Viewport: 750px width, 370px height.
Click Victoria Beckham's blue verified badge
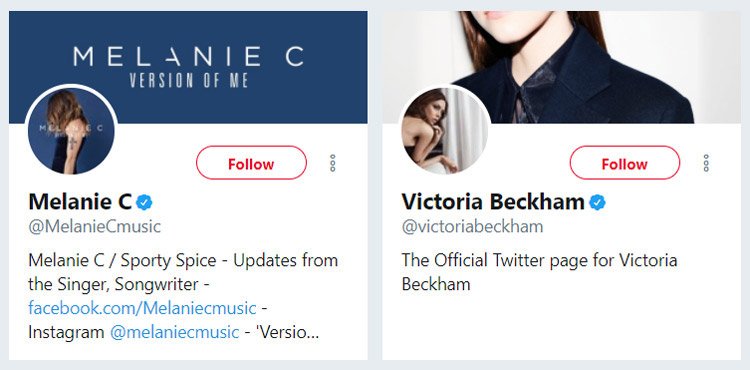pyautogui.click(x=597, y=203)
